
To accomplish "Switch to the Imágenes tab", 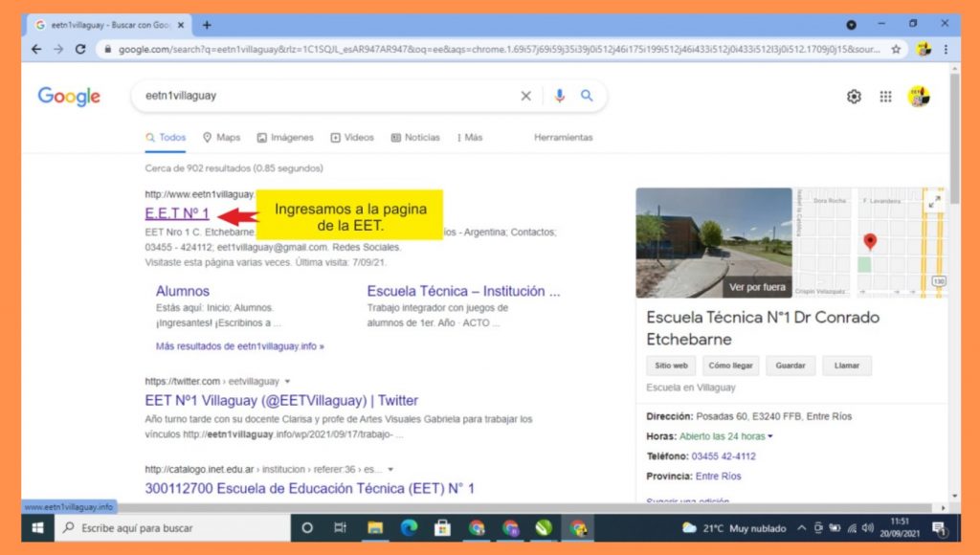I will click(x=285, y=138).
